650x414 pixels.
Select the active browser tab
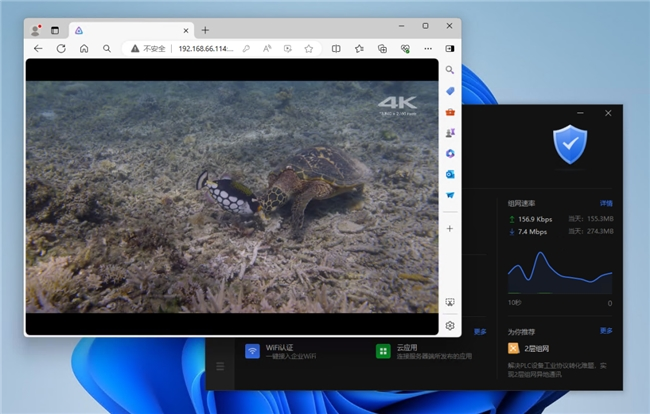(x=130, y=30)
